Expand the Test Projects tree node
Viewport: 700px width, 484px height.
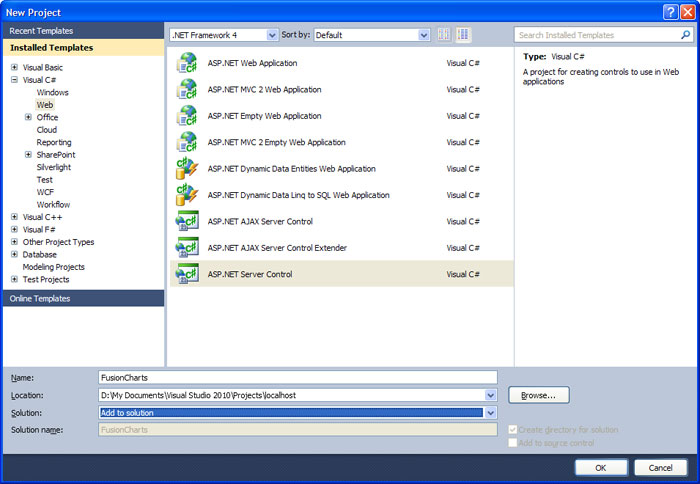coord(14,280)
